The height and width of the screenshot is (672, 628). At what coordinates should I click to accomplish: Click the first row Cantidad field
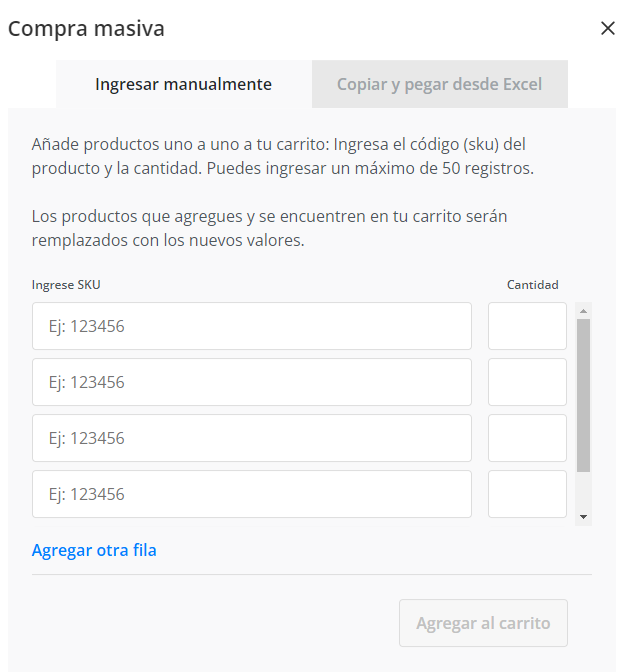(x=527, y=326)
